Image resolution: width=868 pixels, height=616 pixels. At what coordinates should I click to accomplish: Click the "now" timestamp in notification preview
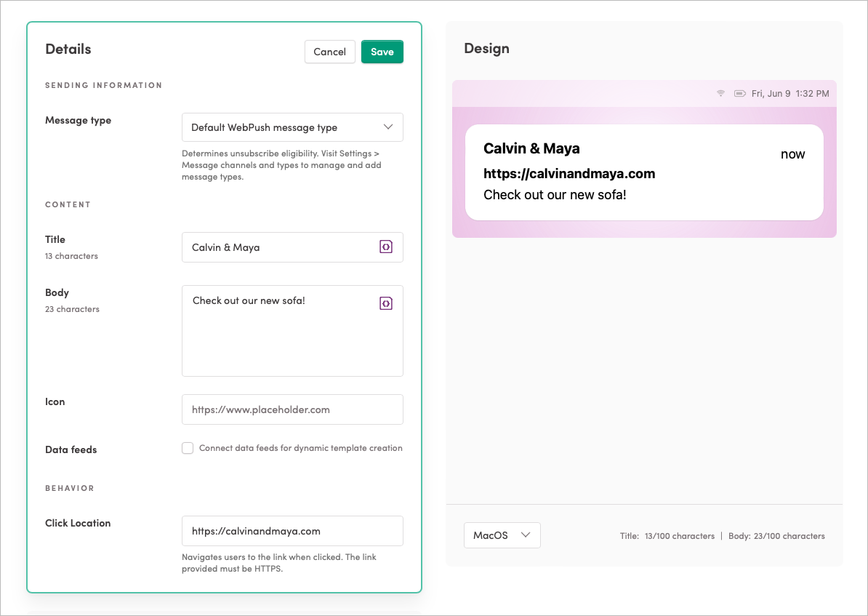point(792,154)
